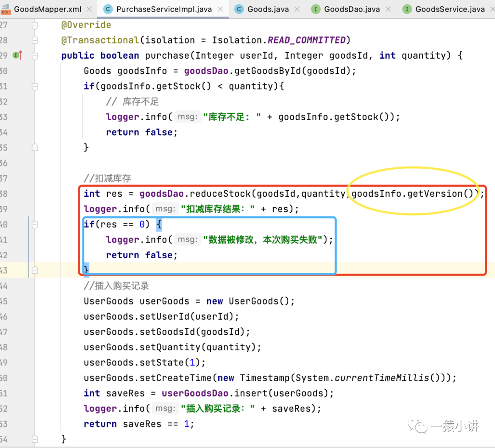Collapse the if(res == 0) block fold

35,225
